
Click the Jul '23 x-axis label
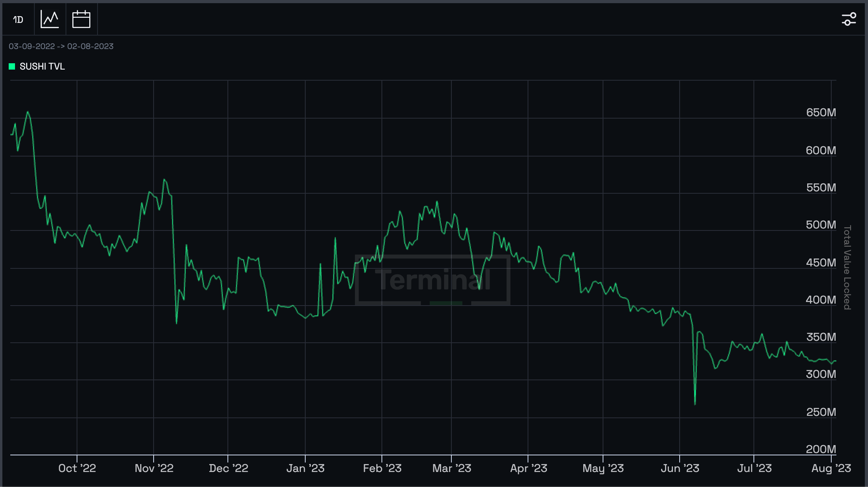754,468
